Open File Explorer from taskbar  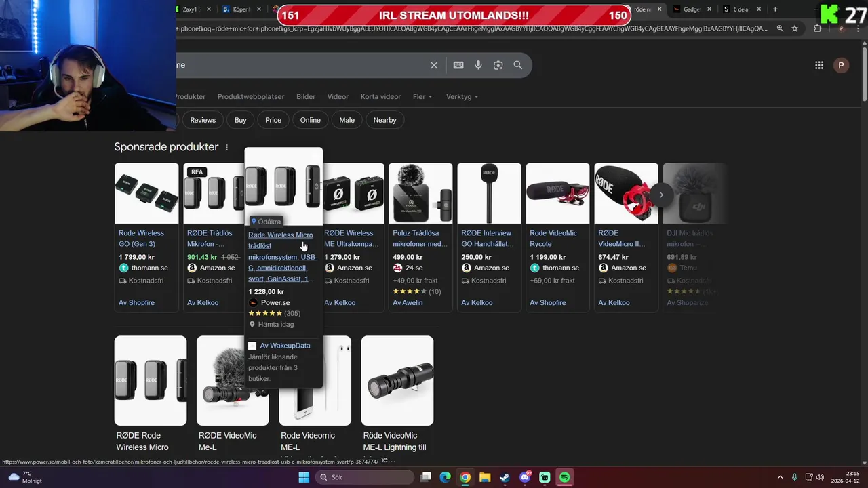[485, 477]
